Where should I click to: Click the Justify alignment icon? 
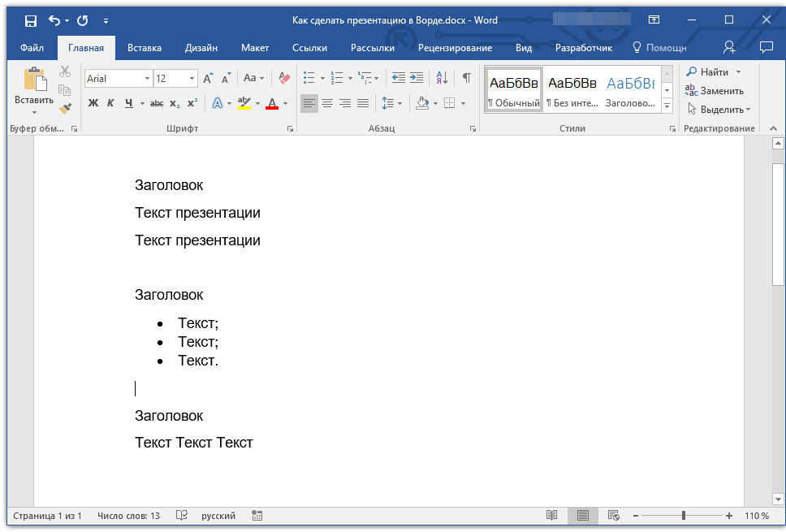pyautogui.click(x=363, y=103)
